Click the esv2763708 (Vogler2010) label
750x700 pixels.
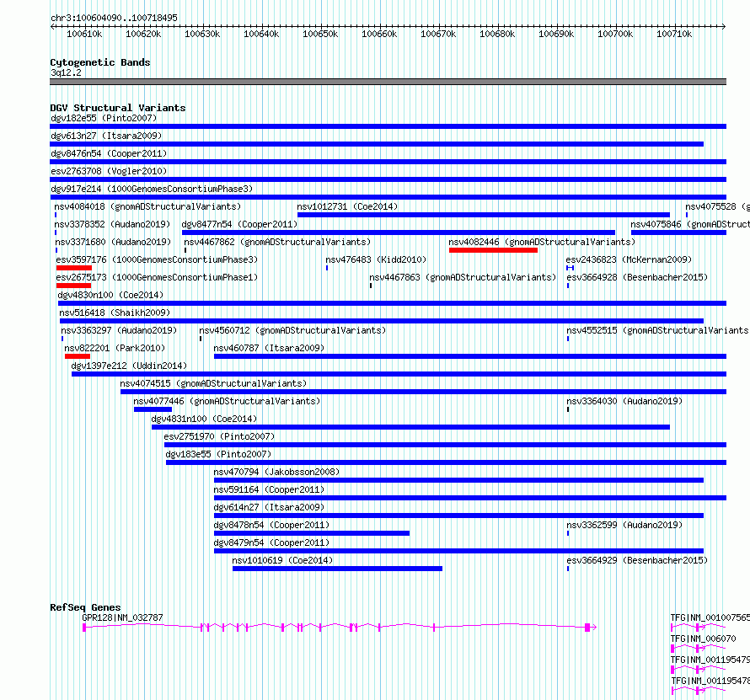click(109, 171)
